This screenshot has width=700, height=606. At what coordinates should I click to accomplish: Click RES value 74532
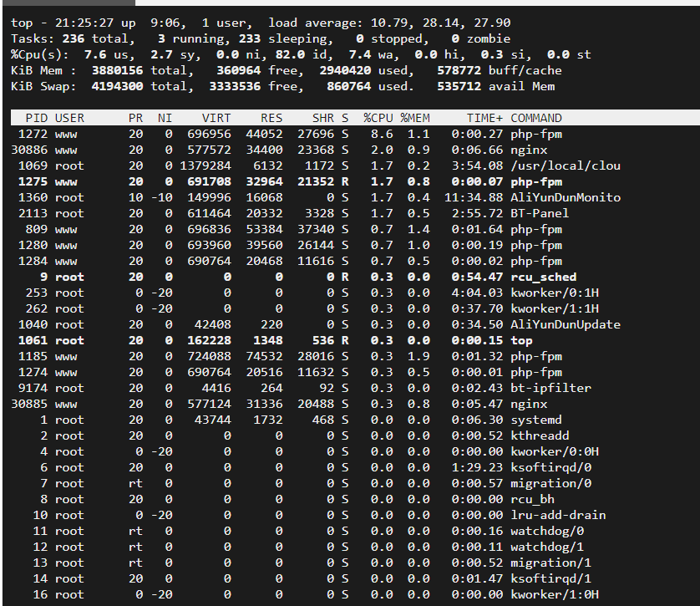264,356
